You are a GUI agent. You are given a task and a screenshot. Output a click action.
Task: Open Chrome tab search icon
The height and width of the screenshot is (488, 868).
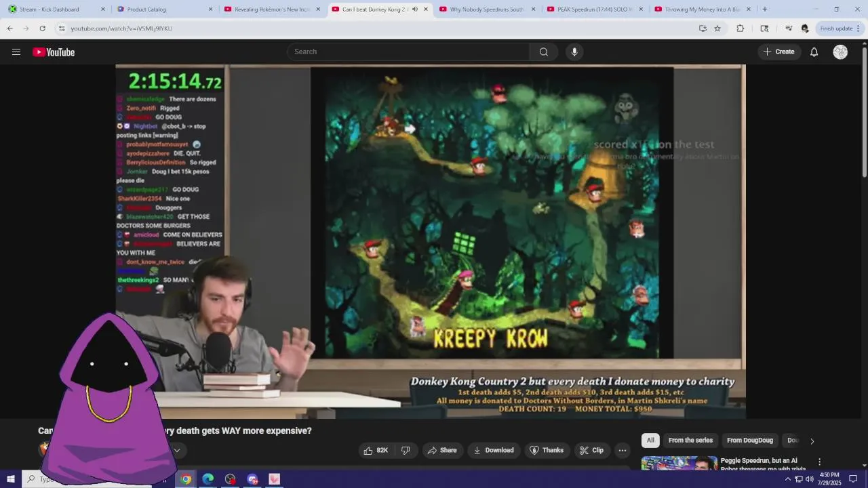pos(764,28)
